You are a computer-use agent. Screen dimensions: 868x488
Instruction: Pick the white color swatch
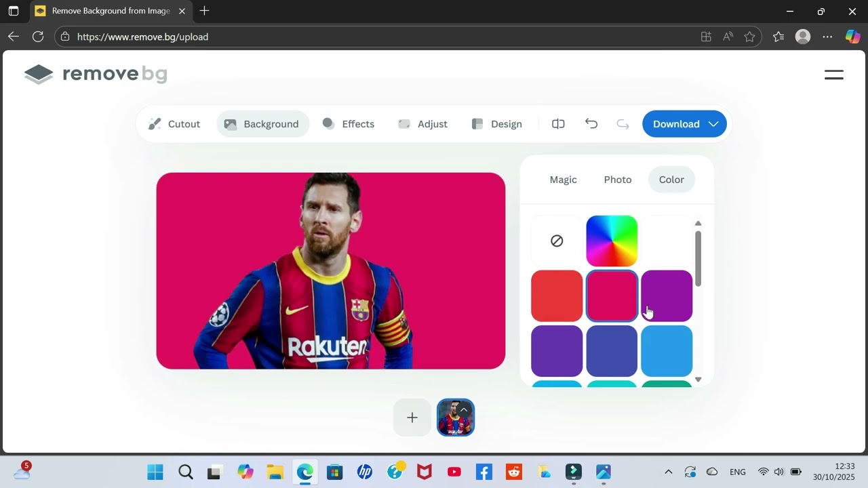point(667,241)
